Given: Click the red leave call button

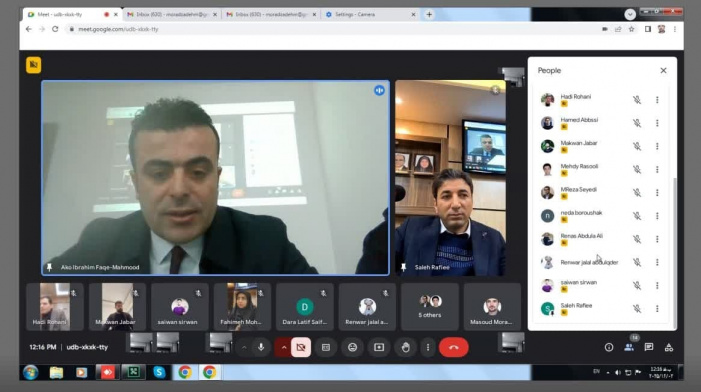Looking at the screenshot, I should click(x=453, y=347).
